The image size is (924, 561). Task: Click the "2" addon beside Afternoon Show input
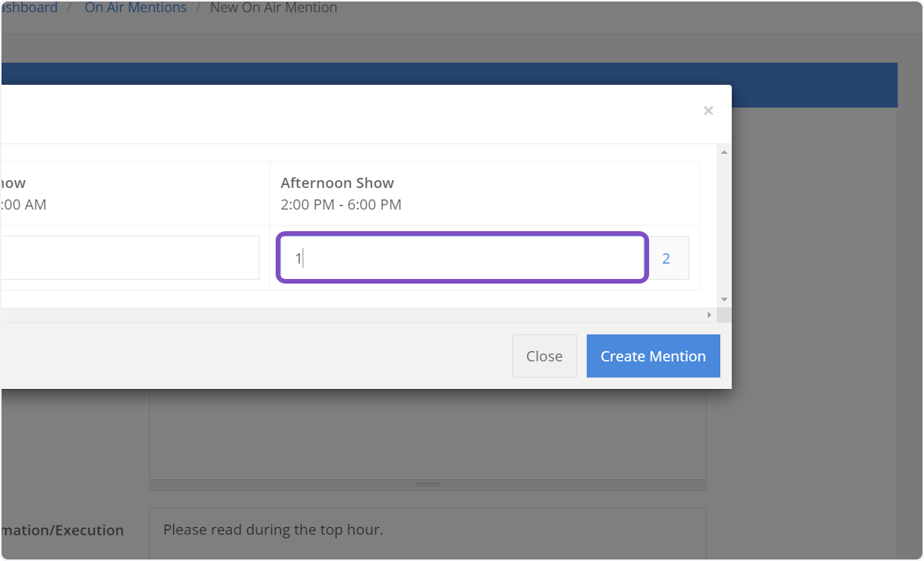pos(666,258)
